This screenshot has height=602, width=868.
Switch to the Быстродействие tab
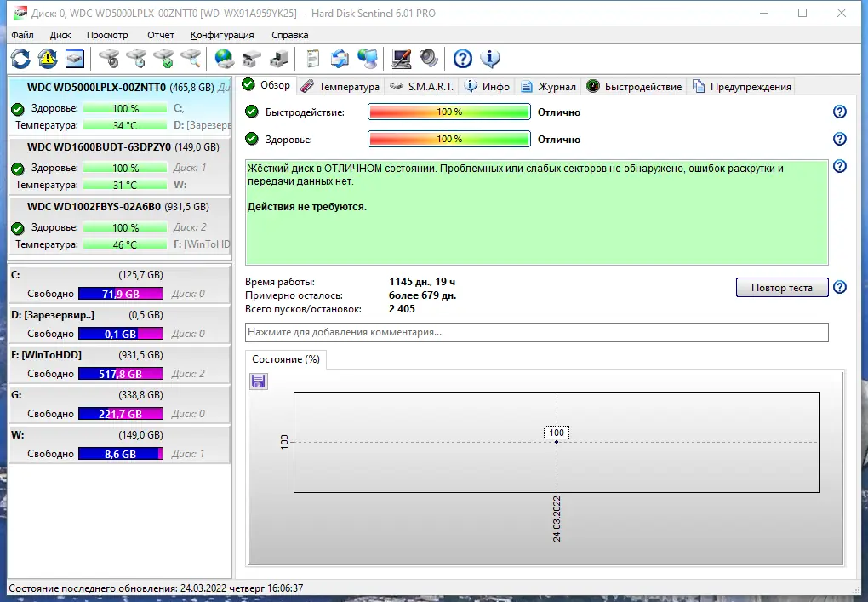(634, 87)
